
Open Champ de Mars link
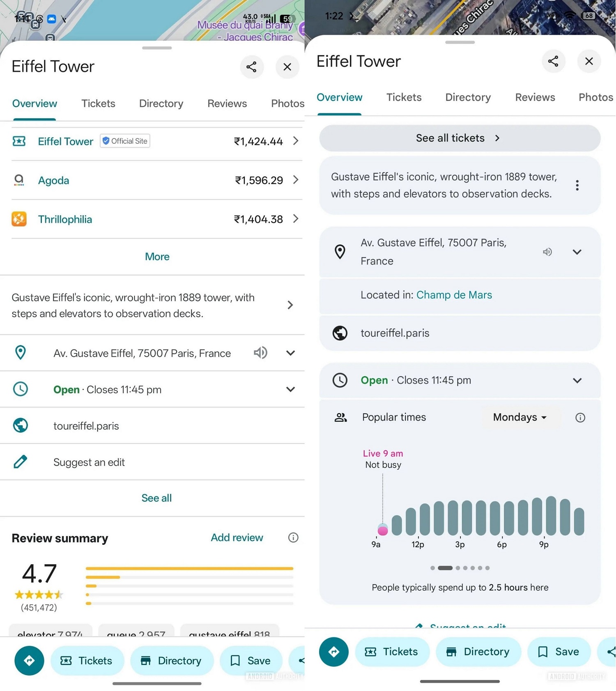pos(454,295)
